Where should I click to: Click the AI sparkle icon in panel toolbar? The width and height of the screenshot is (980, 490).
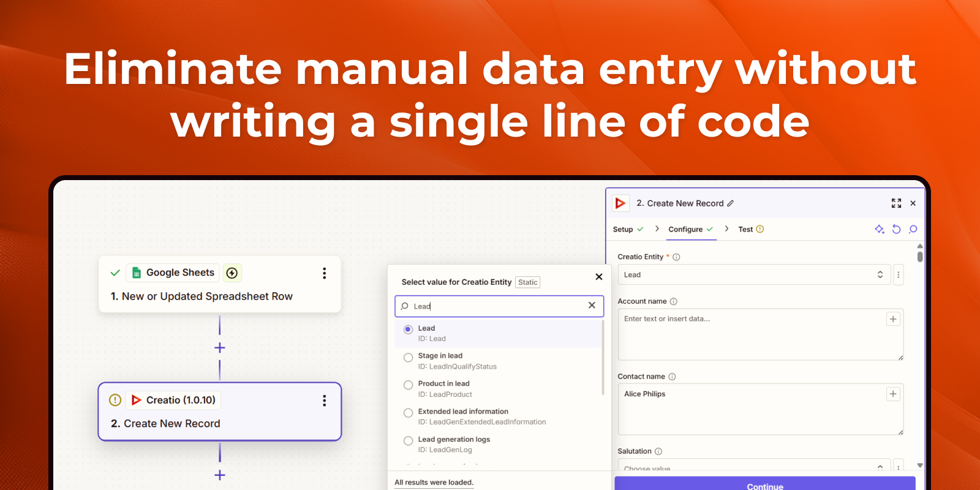[x=880, y=229]
